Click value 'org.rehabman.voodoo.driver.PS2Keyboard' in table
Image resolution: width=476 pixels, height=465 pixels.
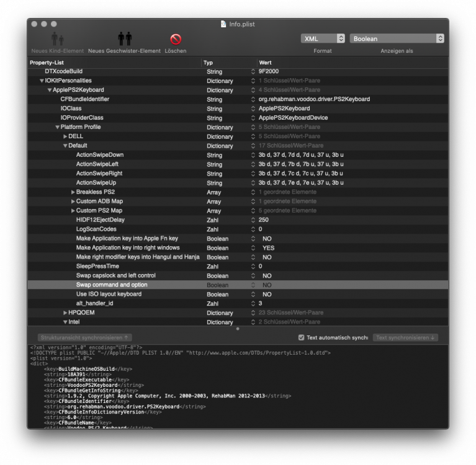click(x=314, y=99)
